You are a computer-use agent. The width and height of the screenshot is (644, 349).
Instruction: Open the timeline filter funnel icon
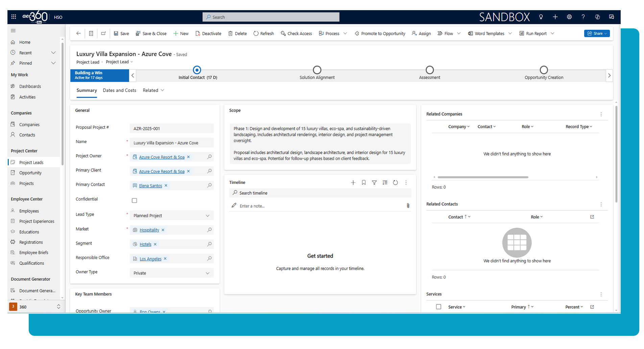pos(374,183)
